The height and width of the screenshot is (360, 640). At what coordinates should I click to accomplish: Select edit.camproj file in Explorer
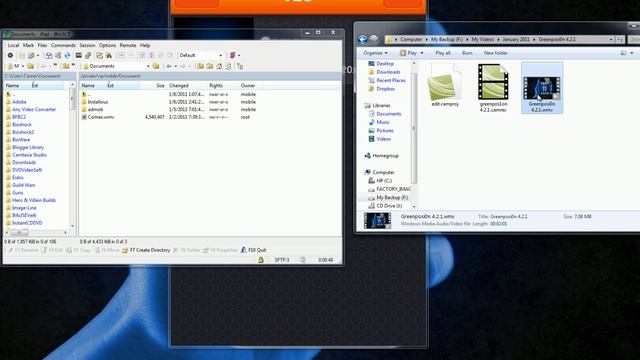coord(445,86)
